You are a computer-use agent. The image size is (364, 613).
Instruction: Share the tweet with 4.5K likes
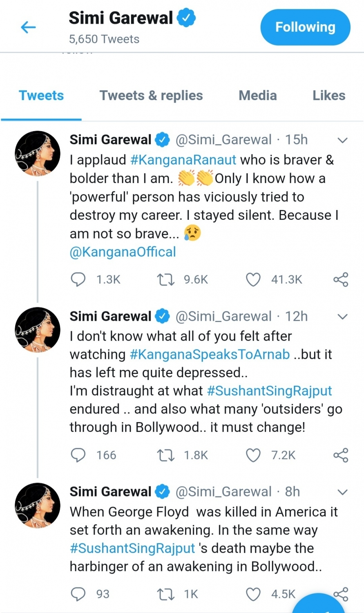click(340, 595)
